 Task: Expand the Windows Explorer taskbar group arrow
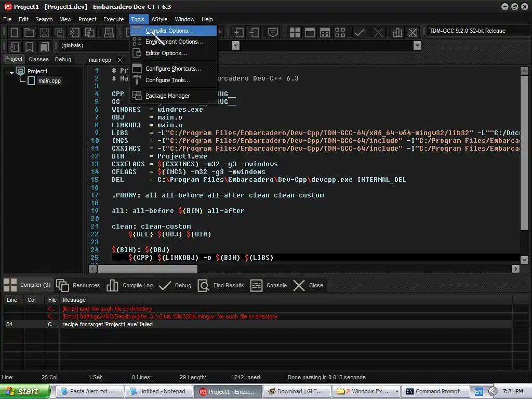(x=396, y=392)
